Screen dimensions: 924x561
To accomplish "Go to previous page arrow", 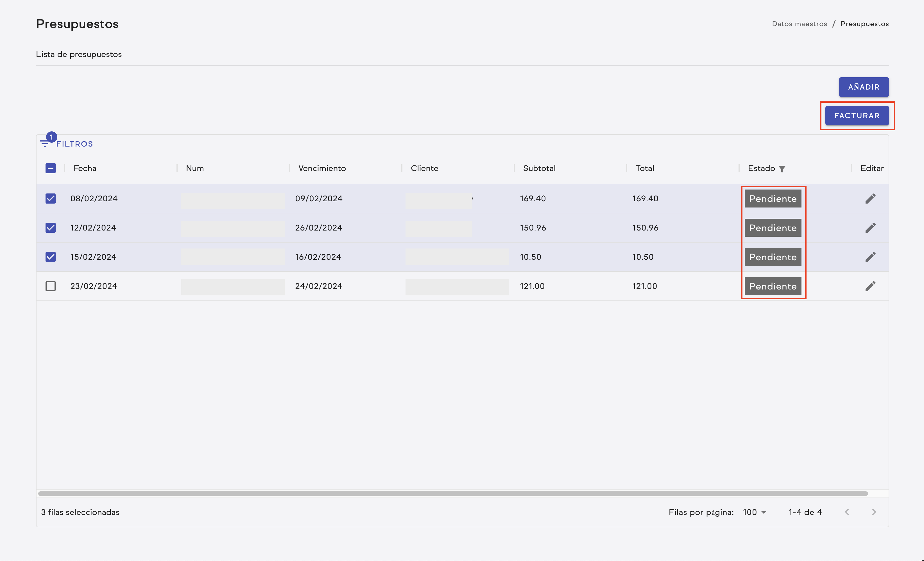I will 847,512.
